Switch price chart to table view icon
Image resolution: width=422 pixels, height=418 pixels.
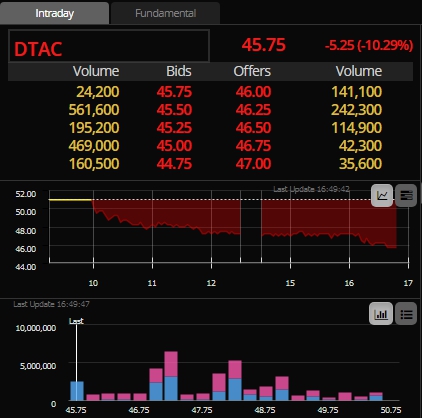click(x=406, y=195)
